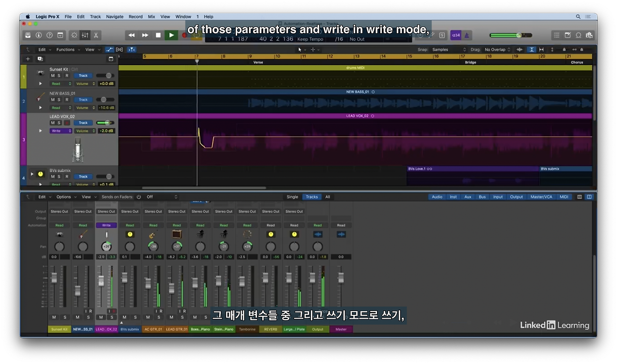Open the pointer tool menu
This screenshot has width=617, height=364.
(x=302, y=50)
